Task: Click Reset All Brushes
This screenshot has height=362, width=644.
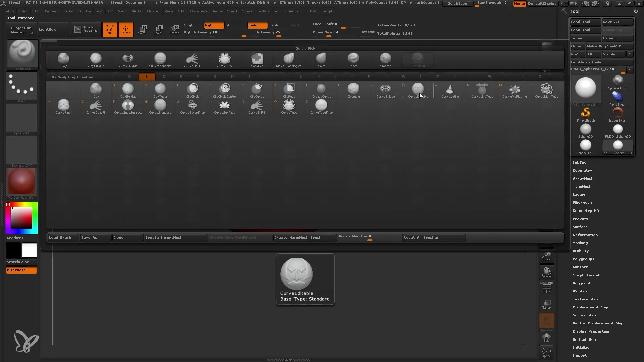Action: pyautogui.click(x=434, y=238)
